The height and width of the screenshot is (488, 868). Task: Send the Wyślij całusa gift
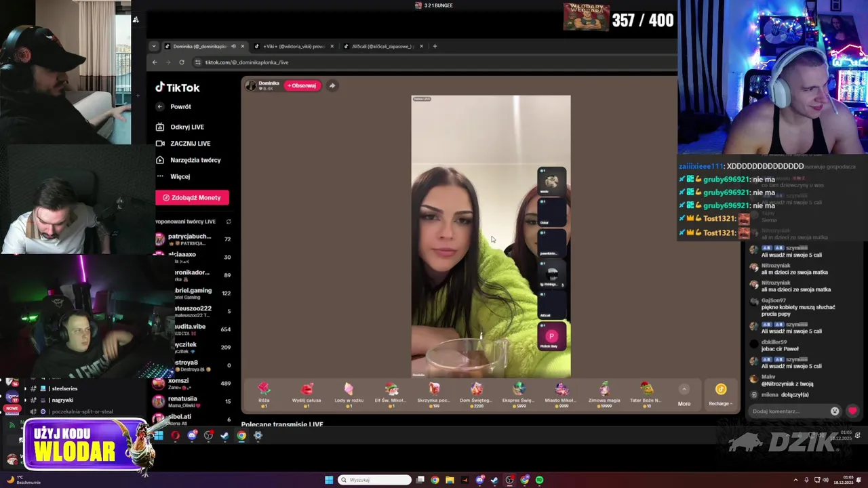307,393
